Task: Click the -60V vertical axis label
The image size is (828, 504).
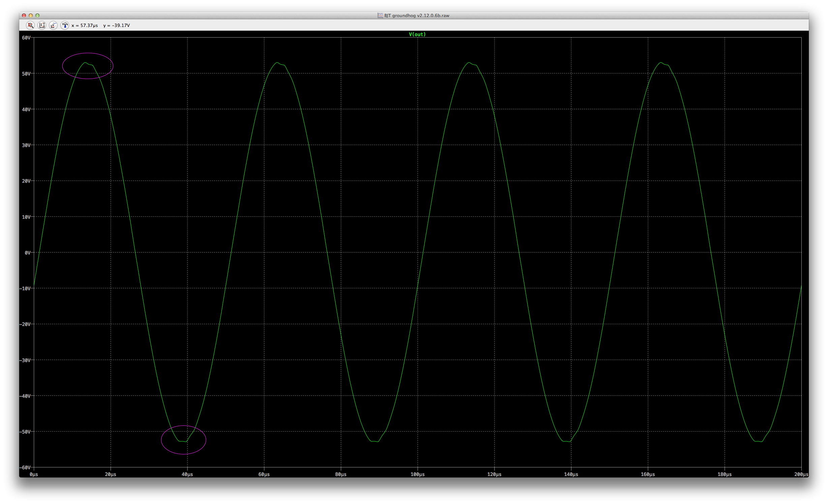Action: coord(25,468)
